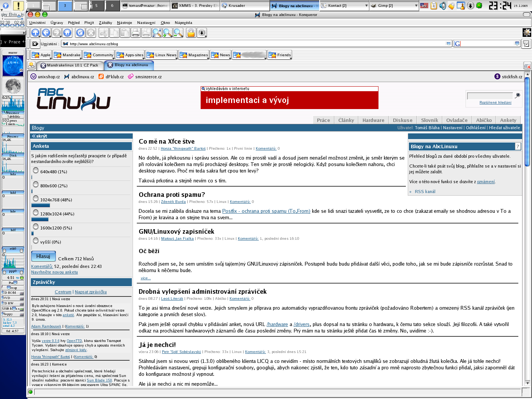532x399 pixels.
Task: Close the Mandrakelinux 10.1 CZ Pack tab icon
Action: (x=43, y=65)
